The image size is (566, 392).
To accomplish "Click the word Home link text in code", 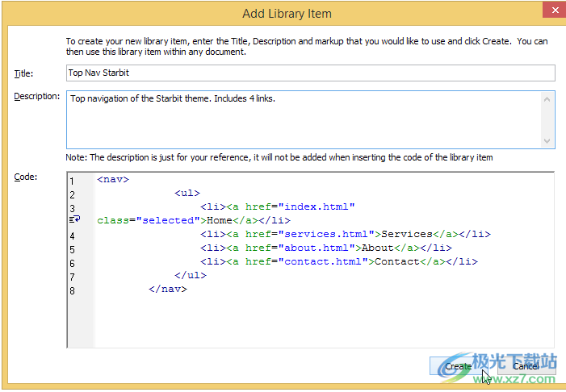I will point(220,220).
